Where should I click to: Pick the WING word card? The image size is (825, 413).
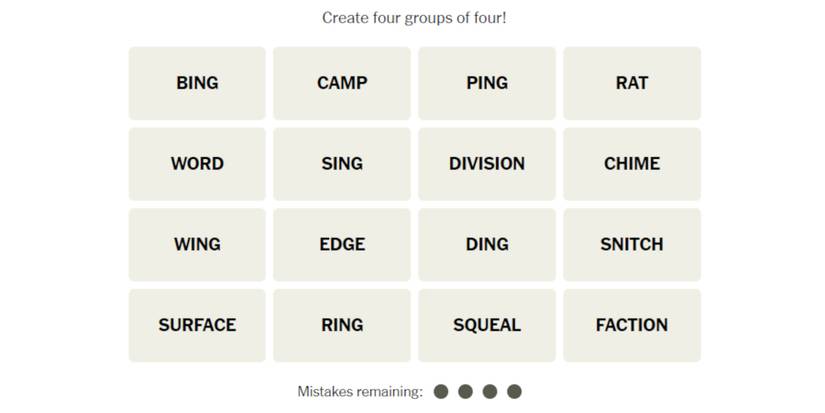(197, 244)
